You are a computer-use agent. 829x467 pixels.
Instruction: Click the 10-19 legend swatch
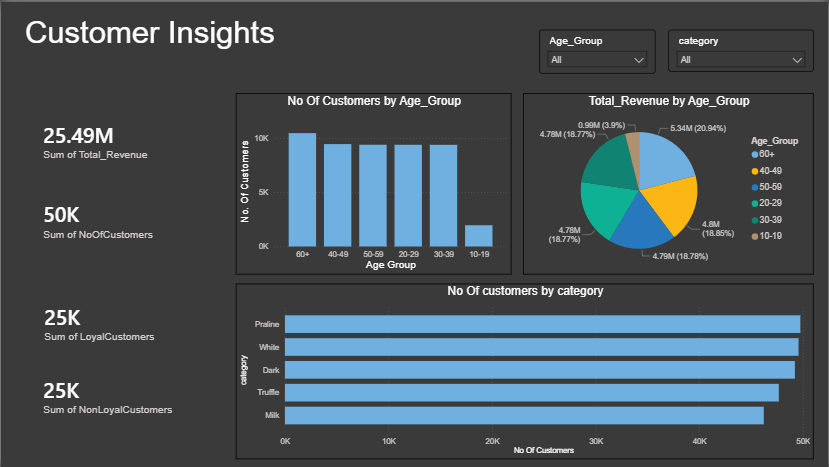tap(755, 236)
